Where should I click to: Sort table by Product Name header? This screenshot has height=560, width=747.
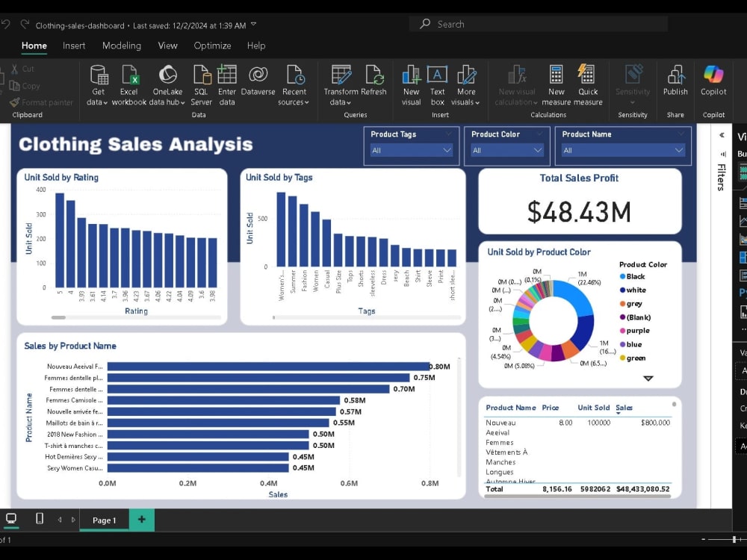[x=511, y=408]
